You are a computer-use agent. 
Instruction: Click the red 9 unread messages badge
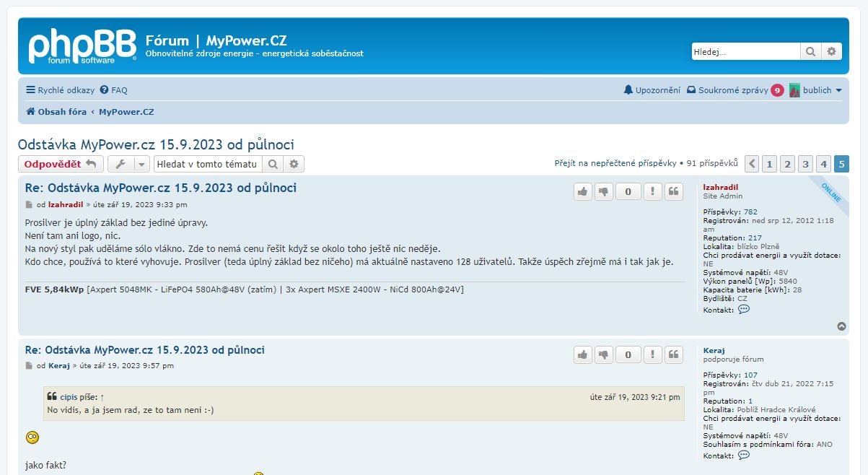click(x=777, y=90)
